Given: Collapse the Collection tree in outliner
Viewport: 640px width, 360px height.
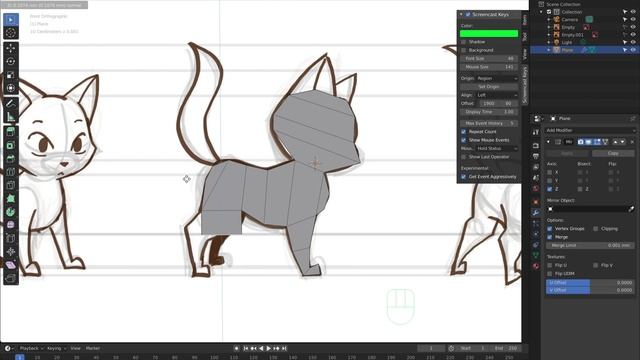Looking at the screenshot, I should click(542, 12).
